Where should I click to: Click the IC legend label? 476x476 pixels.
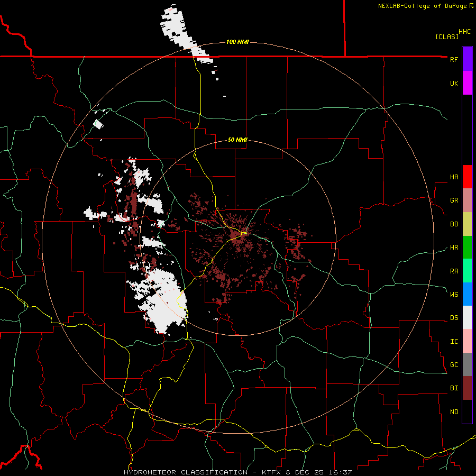click(454, 342)
